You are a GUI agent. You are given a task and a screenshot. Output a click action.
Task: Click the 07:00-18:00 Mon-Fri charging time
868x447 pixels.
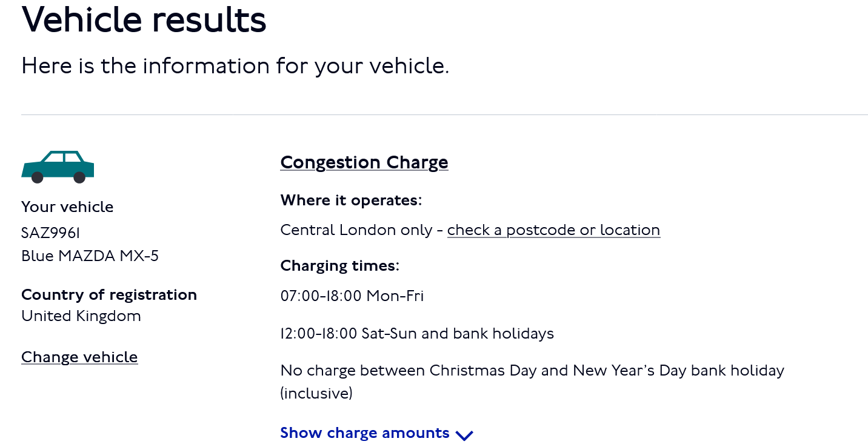pos(352,296)
